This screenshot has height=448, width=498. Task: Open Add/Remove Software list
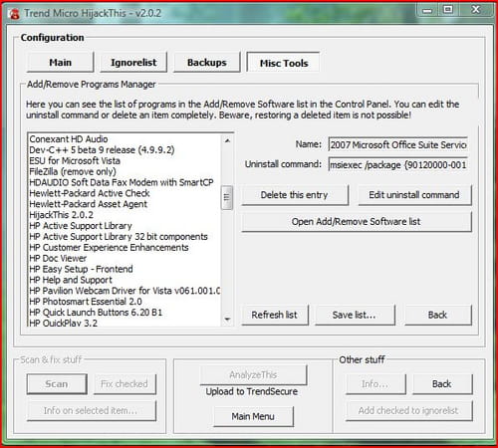coord(357,221)
